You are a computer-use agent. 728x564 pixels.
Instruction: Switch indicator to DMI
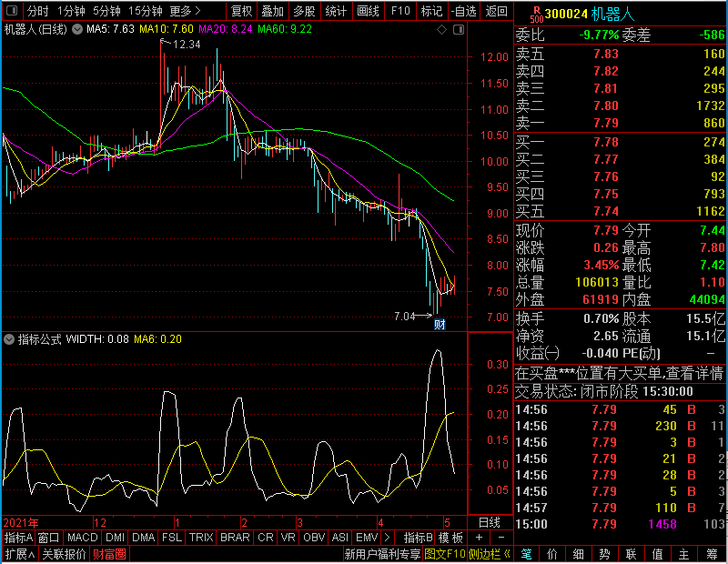pos(115,538)
